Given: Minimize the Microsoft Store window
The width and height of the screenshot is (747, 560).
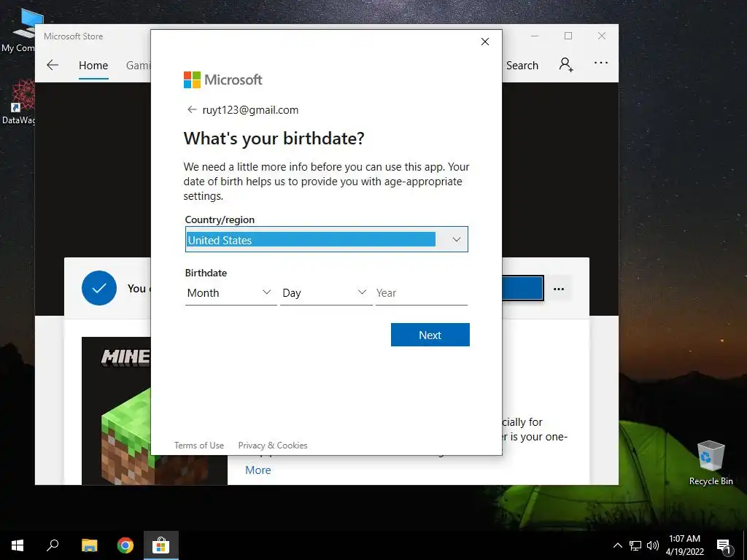Looking at the screenshot, I should click(x=535, y=36).
